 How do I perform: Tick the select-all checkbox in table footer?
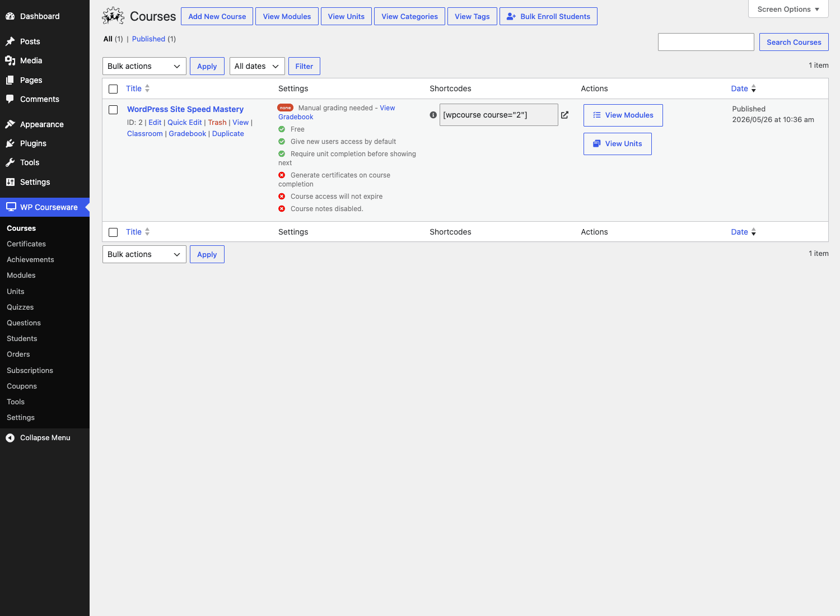pyautogui.click(x=113, y=232)
